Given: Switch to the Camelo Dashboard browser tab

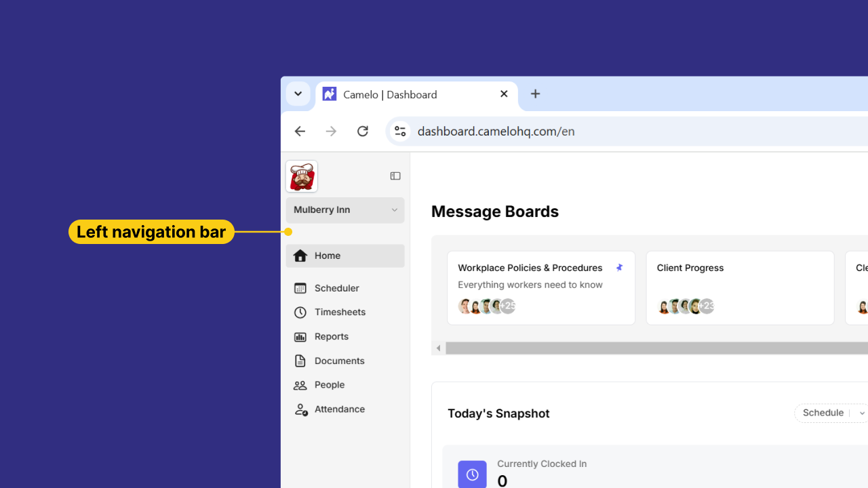Looking at the screenshot, I should [400, 94].
